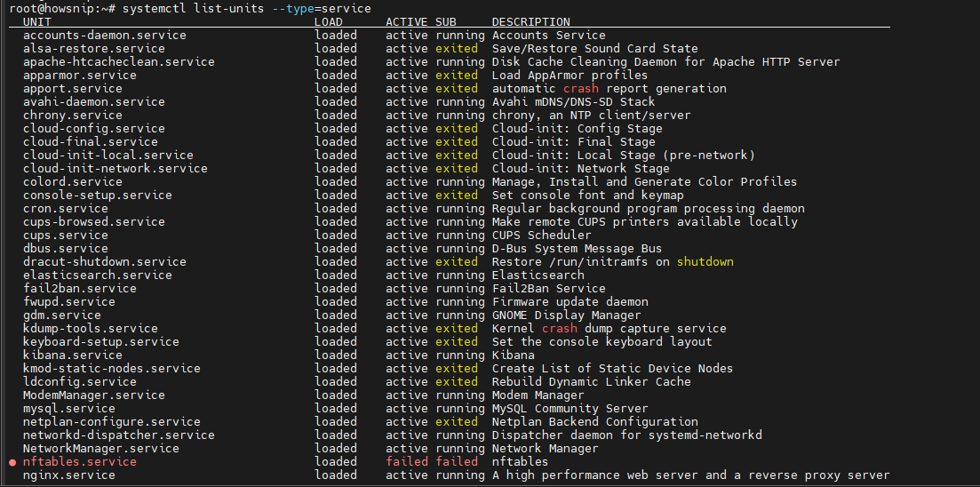Click elasticsearch.service unit name
Image resolution: width=980 pixels, height=487 pixels.
(x=98, y=275)
